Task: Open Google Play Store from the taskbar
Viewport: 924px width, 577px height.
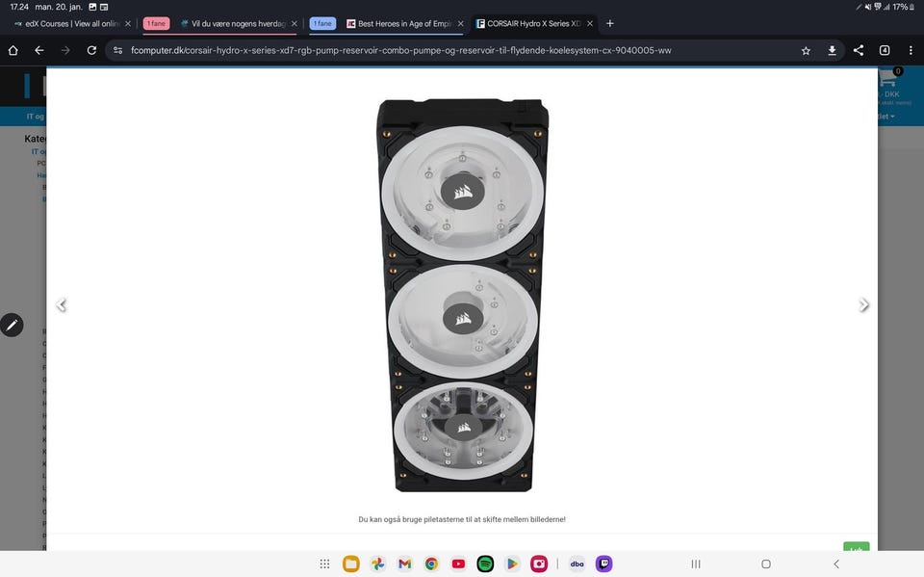Action: (512, 564)
